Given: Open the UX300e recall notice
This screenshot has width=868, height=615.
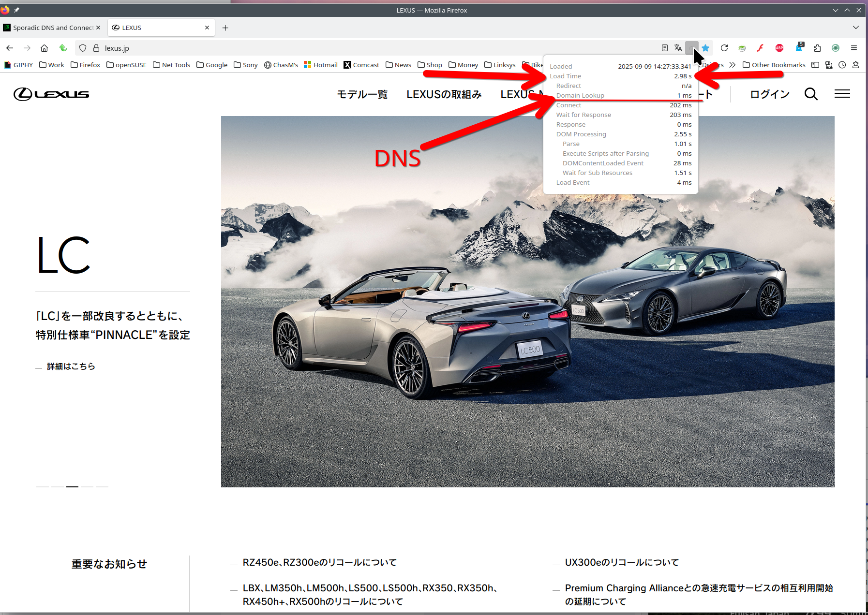Looking at the screenshot, I should pyautogui.click(x=622, y=562).
